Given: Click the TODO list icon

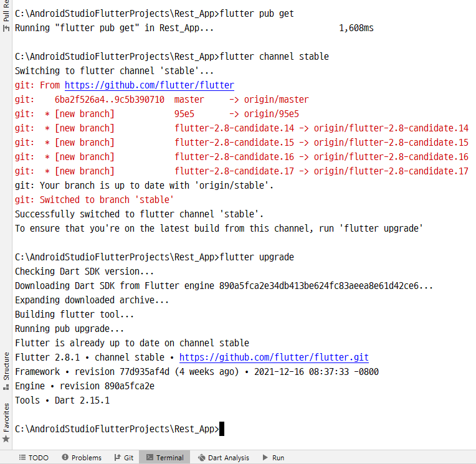Looking at the screenshot, I should (x=22, y=457).
